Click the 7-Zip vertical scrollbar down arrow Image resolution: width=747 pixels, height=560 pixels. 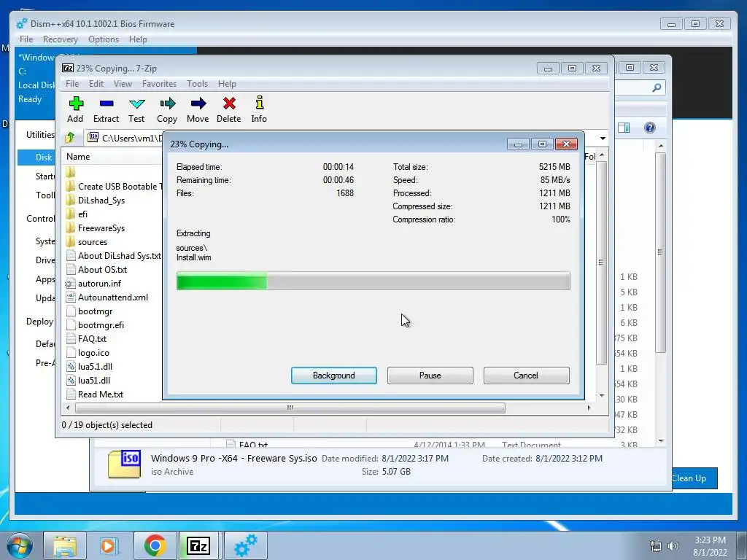(x=602, y=396)
